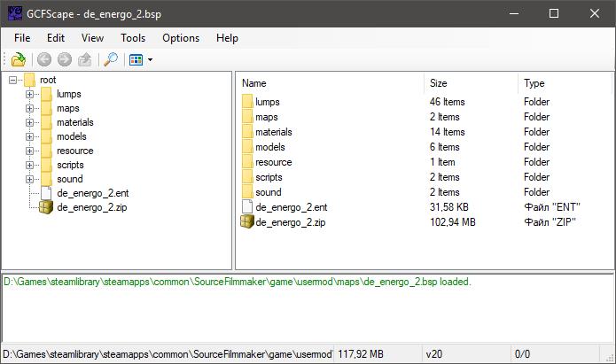Open the Options menu
The image size is (616, 364).
pyautogui.click(x=181, y=38)
